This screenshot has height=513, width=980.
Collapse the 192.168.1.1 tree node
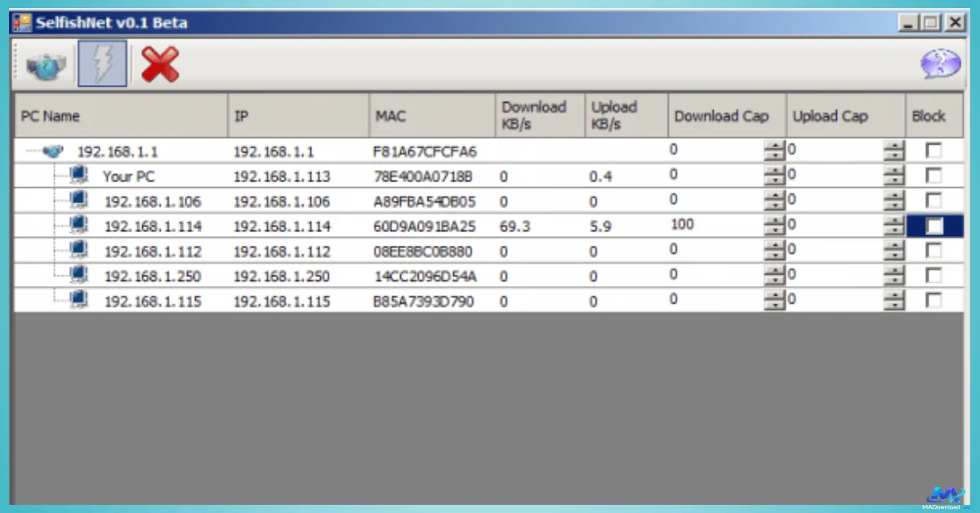pyautogui.click(x=29, y=151)
